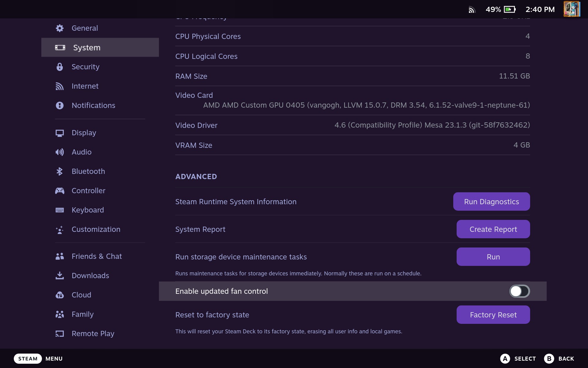Click the System Report label

click(x=200, y=229)
